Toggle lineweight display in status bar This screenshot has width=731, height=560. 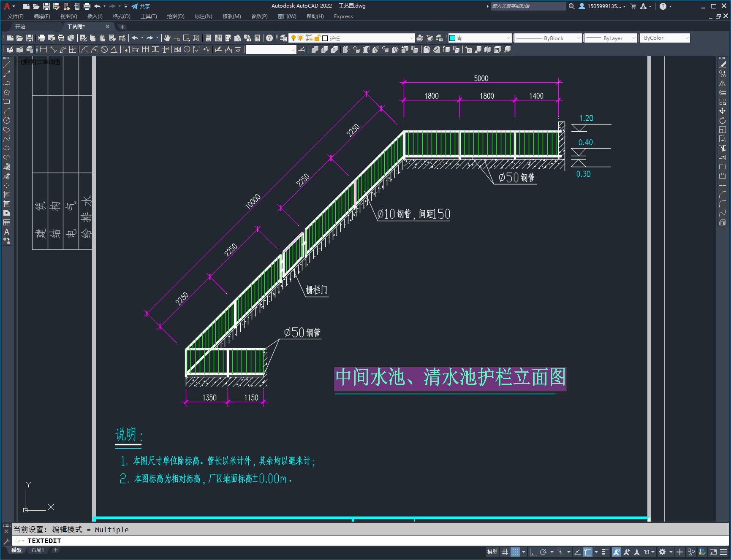point(605,552)
